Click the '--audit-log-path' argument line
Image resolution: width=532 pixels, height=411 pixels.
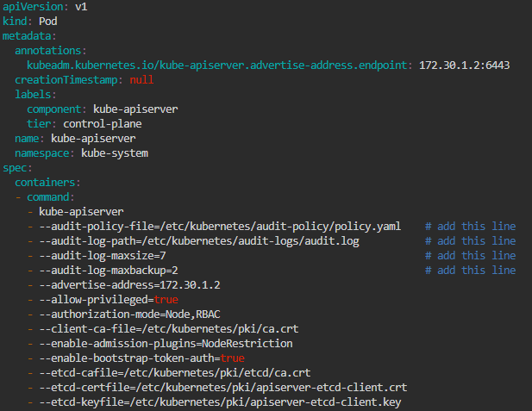193,240
